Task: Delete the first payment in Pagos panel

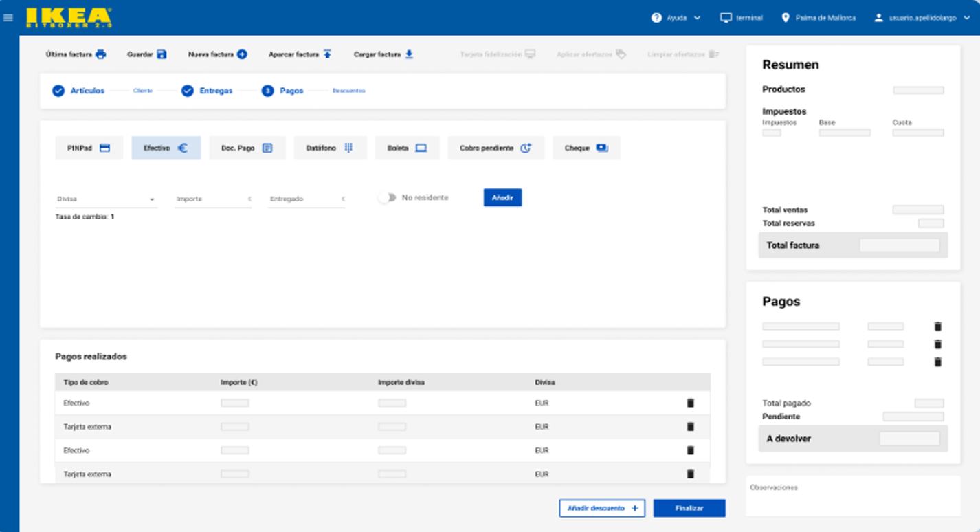Action: (x=937, y=326)
